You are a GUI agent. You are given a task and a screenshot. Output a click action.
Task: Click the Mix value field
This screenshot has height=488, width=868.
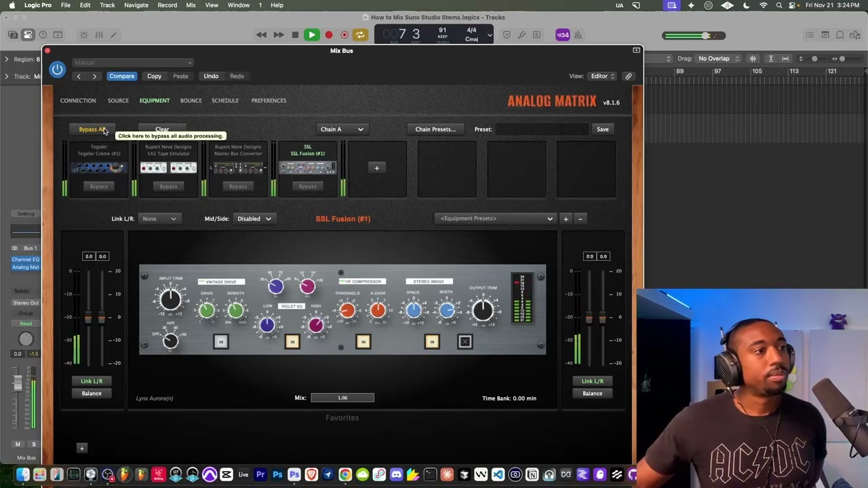[342, 398]
